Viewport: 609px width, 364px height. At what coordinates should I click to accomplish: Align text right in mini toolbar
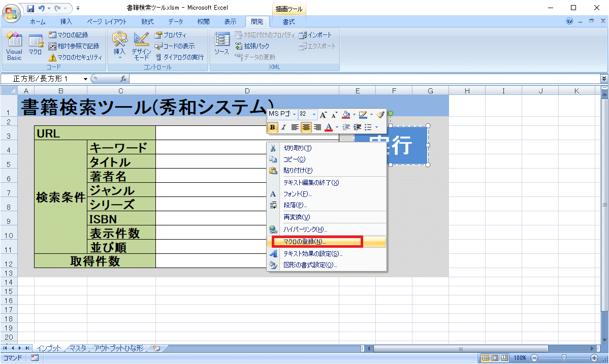[317, 127]
